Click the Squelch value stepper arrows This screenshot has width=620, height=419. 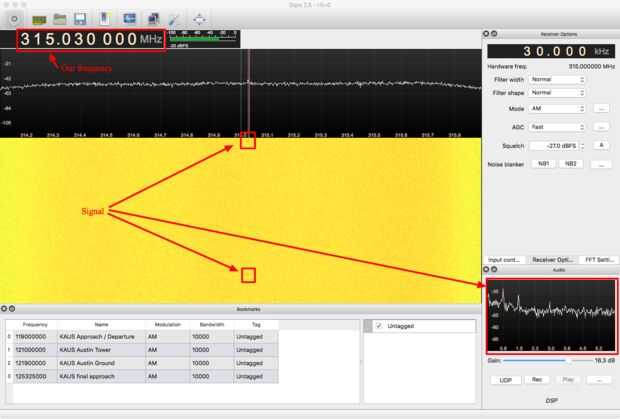pos(582,146)
